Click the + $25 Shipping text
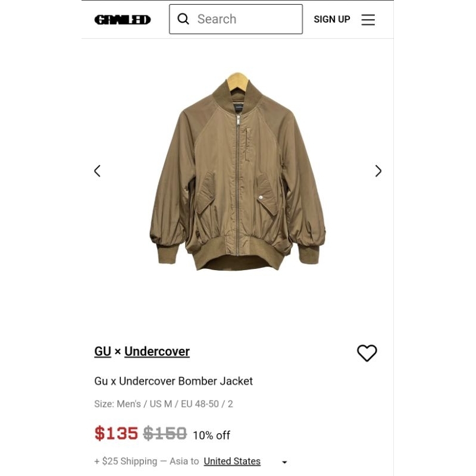Image resolution: width=476 pixels, height=476 pixels. point(126,461)
